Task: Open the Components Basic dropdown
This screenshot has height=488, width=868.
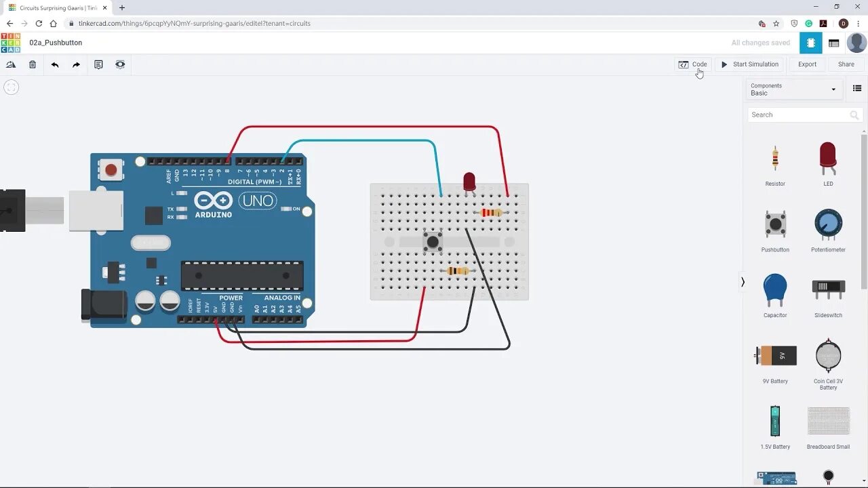Action: click(x=793, y=89)
